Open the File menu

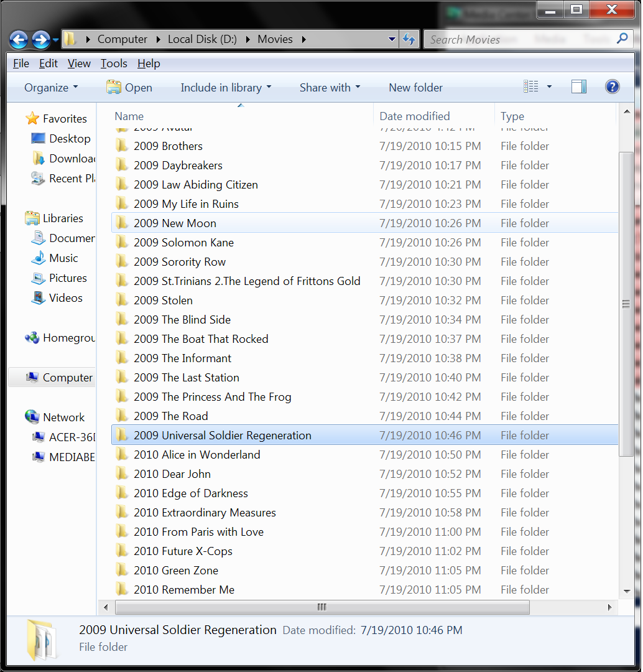(21, 63)
